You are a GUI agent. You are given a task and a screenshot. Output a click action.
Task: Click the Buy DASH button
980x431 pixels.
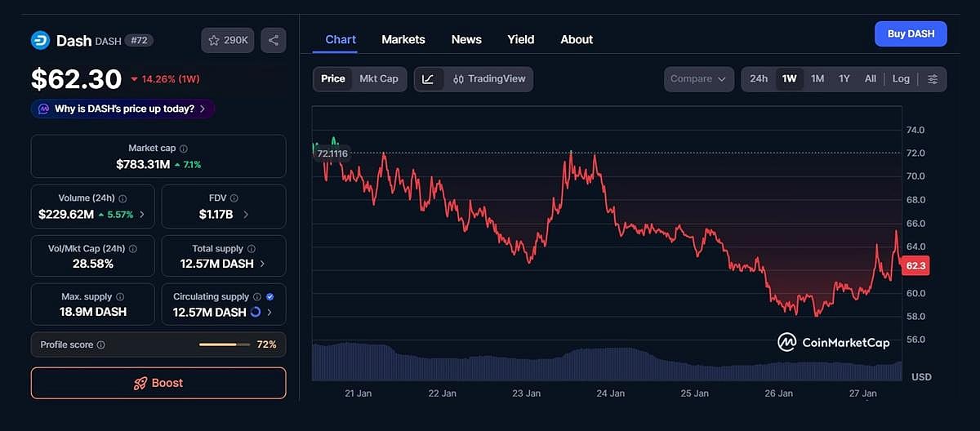(911, 33)
